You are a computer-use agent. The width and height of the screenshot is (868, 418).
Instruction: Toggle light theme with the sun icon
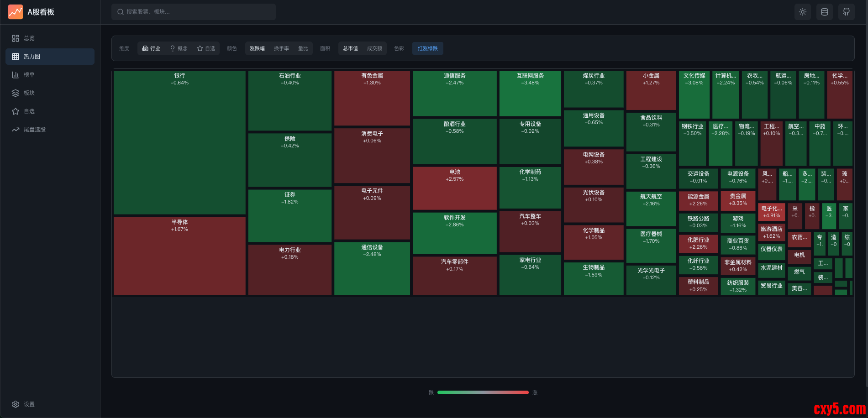[x=803, y=12]
